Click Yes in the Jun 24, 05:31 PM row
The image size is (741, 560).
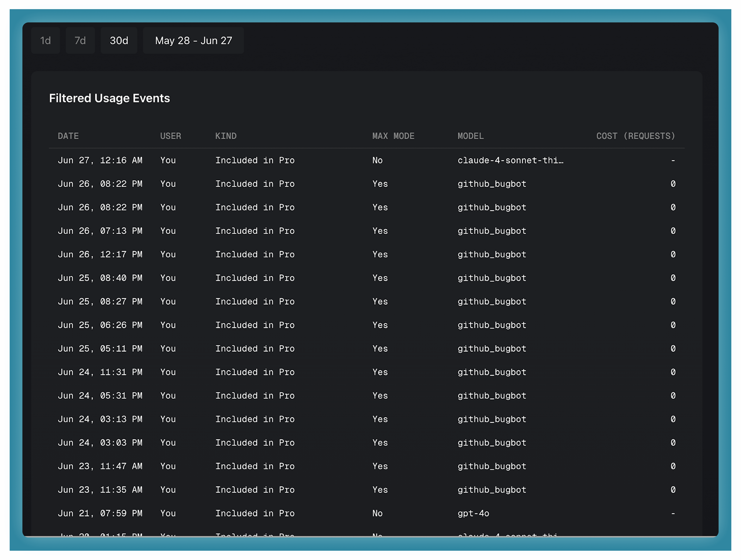(380, 396)
